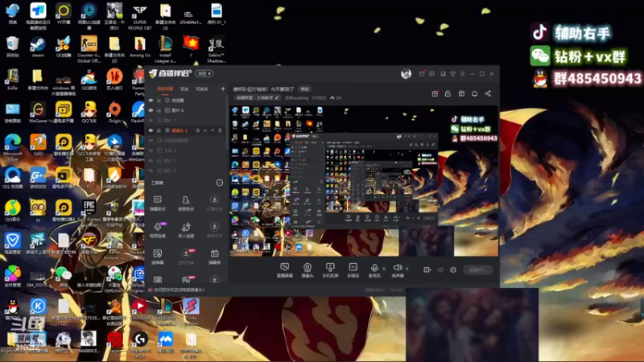Screen dimensions: 644x362
Task: Open the hamburger menu in title bar
Action: pos(462,74)
